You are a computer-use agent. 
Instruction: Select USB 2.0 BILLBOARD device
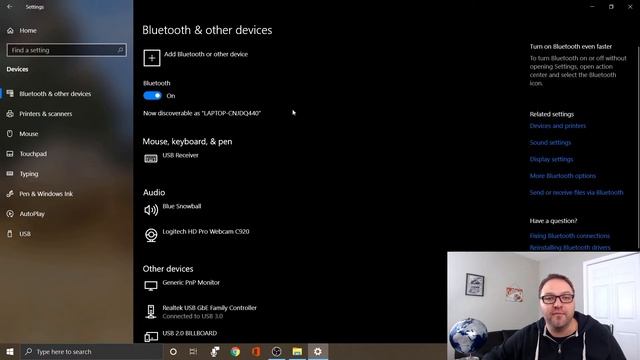coord(190,333)
